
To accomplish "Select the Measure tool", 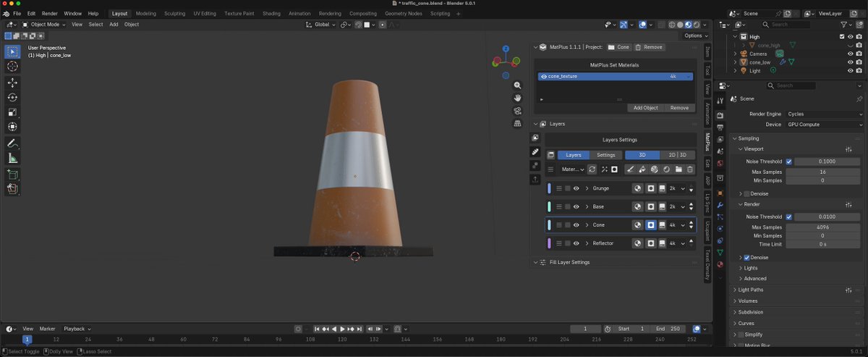I will [12, 158].
